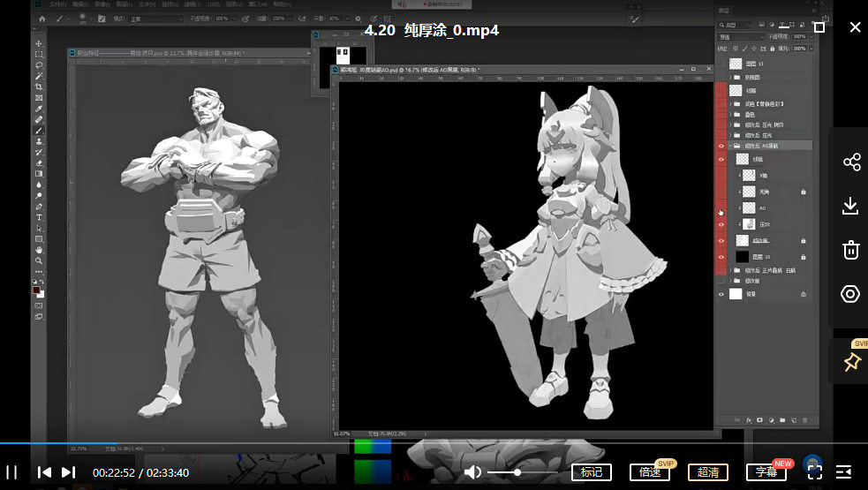868x490 pixels.
Task: Go back to the previous video
Action: pos(44,472)
